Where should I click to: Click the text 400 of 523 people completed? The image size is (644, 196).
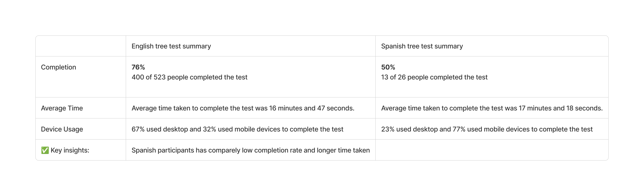click(x=189, y=77)
